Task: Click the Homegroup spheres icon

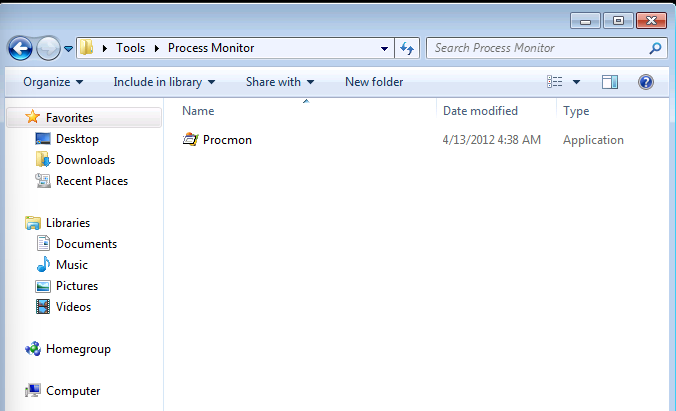Action: [33, 349]
